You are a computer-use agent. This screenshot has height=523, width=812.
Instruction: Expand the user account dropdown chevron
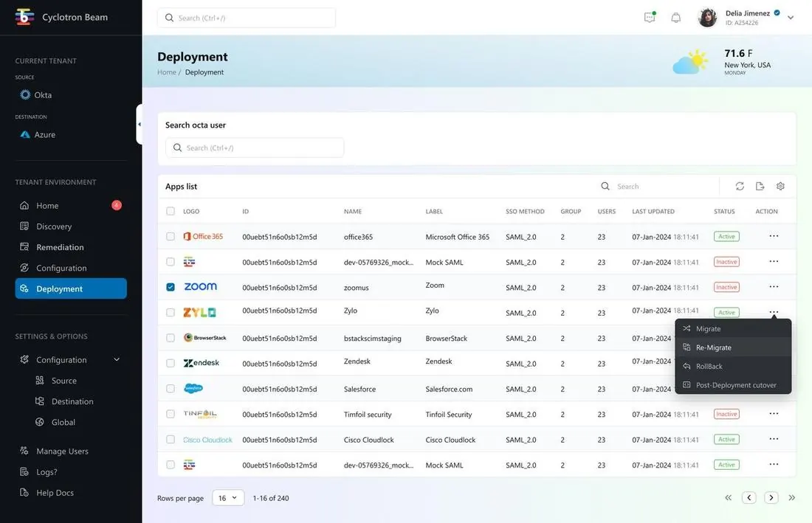[x=791, y=18]
